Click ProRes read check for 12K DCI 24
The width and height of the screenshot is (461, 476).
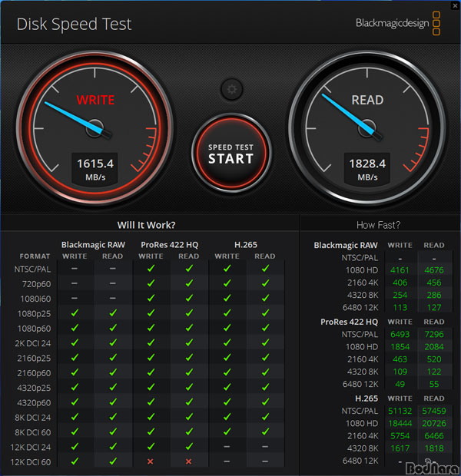coord(189,447)
